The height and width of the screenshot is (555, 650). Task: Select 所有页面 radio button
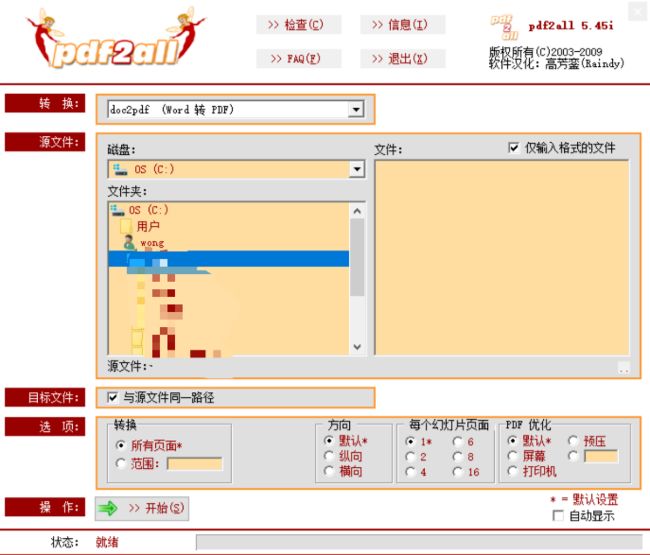pyautogui.click(x=121, y=445)
